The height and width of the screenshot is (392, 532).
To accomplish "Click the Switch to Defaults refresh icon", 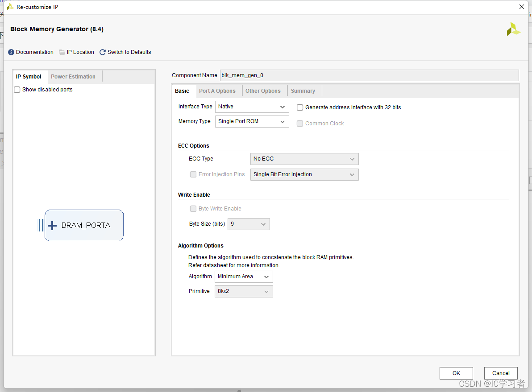I will pyautogui.click(x=103, y=52).
